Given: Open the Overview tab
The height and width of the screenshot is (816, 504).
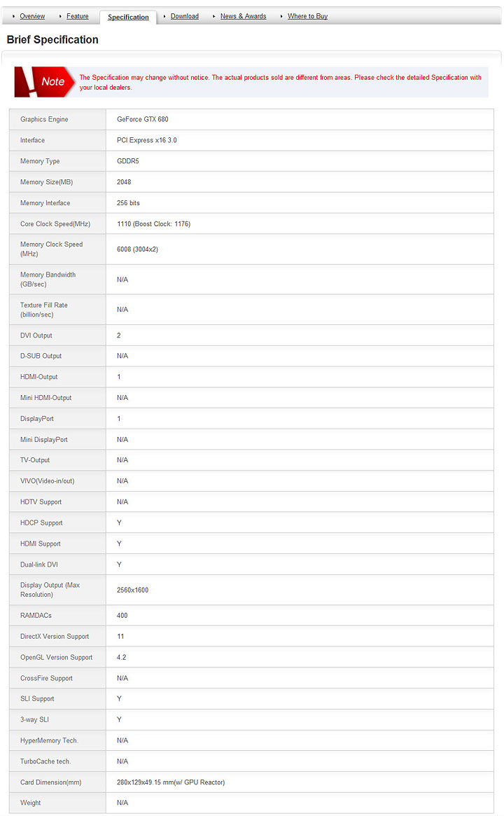Looking at the screenshot, I should pos(32,16).
